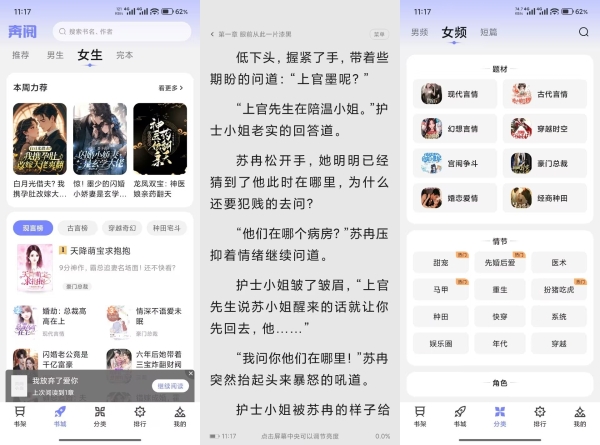
Task: Tap the search magnifier on the category screen
Action: [x=583, y=32]
